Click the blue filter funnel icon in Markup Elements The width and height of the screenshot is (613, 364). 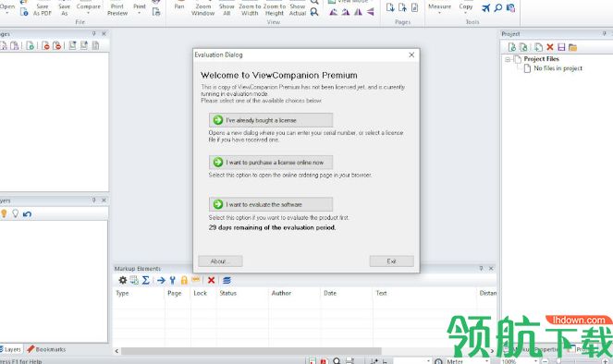pos(172,280)
